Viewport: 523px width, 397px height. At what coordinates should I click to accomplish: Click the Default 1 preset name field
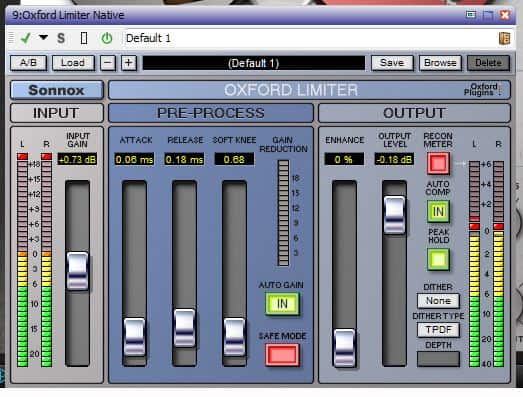pyautogui.click(x=310, y=38)
